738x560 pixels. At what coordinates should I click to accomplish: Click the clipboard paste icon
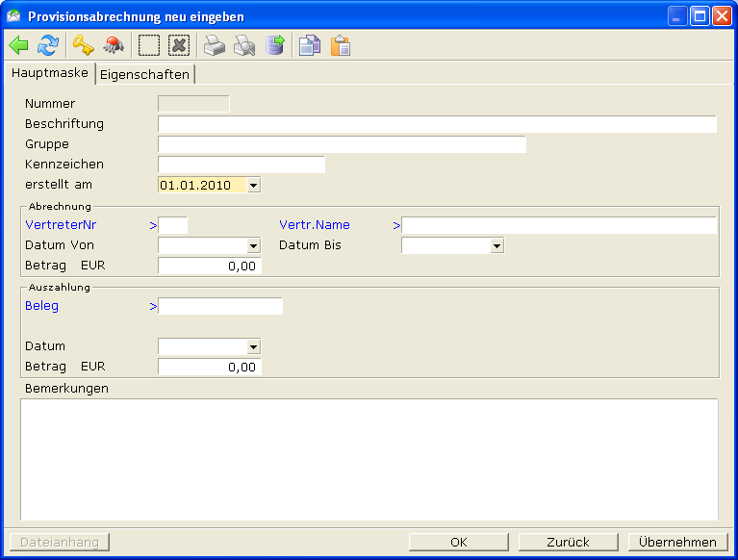point(340,45)
